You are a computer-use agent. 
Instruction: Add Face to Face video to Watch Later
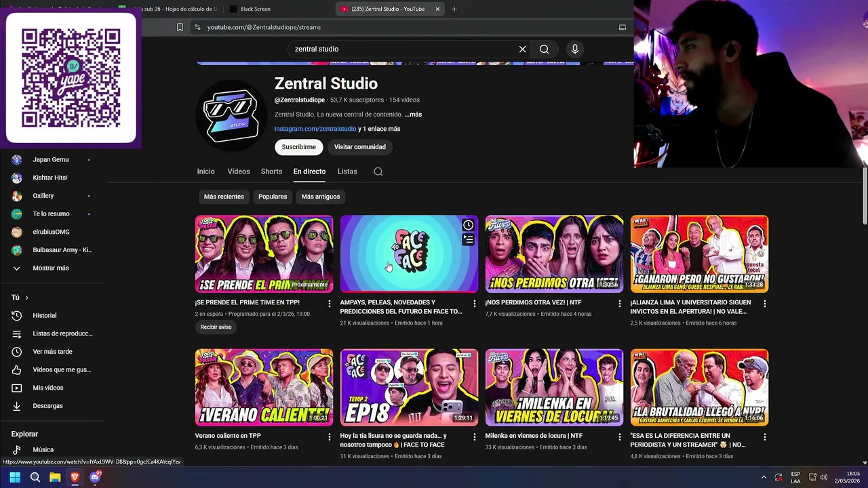coord(468,225)
